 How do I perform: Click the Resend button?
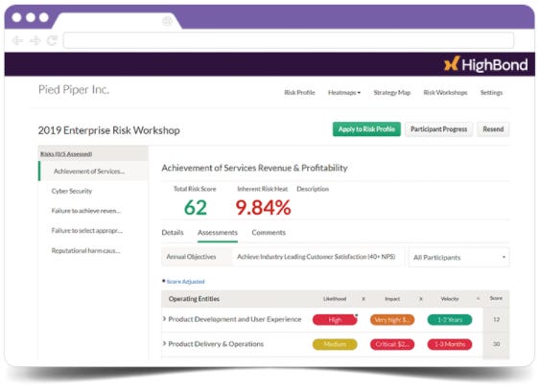[x=493, y=129]
